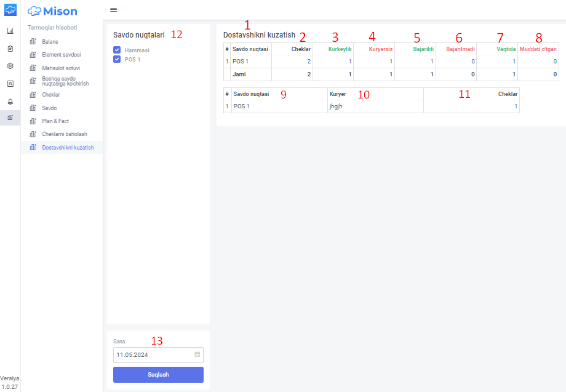
Task: Click the Tarmoqlar hisoboti sidebar heading
Action: 52,28
